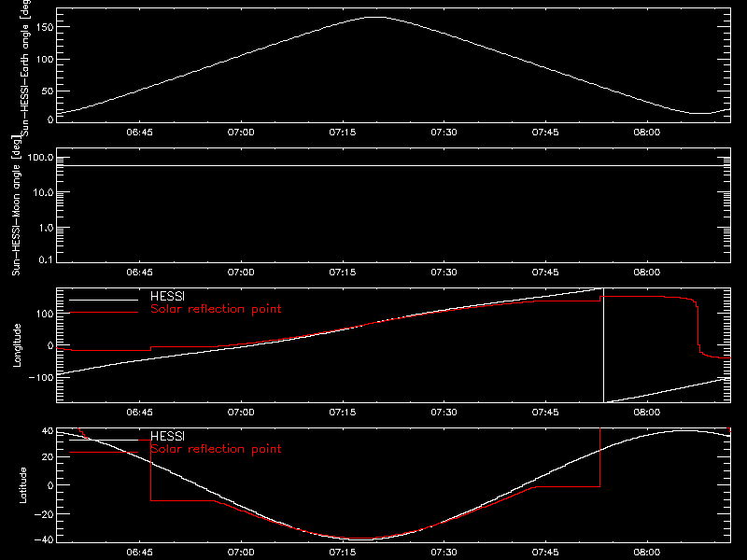Click the 10.0 tick on Moon angle axis
The image size is (747, 560).
point(43,193)
